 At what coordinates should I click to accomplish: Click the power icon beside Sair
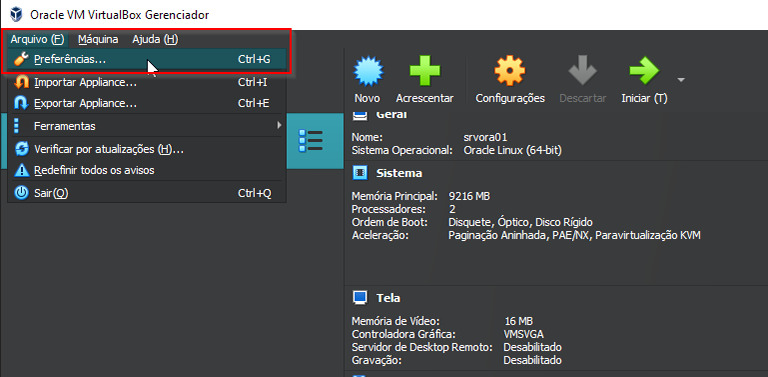tap(22, 193)
